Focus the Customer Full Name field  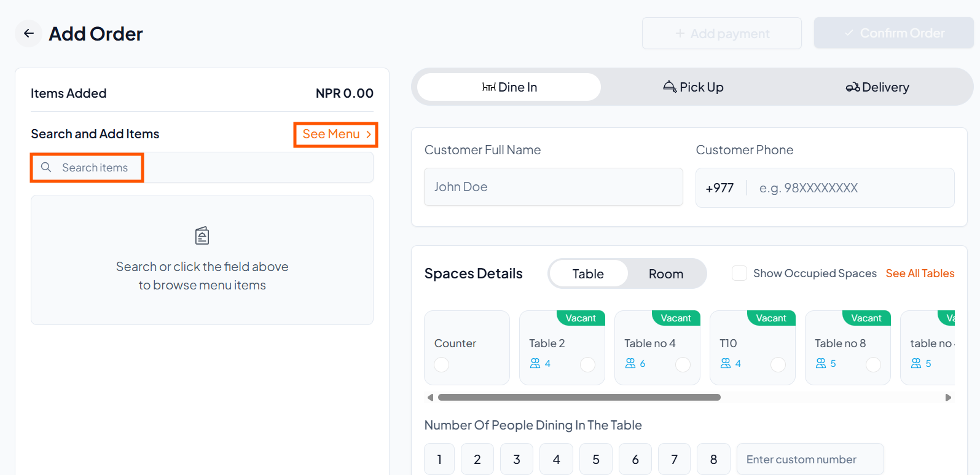point(553,187)
